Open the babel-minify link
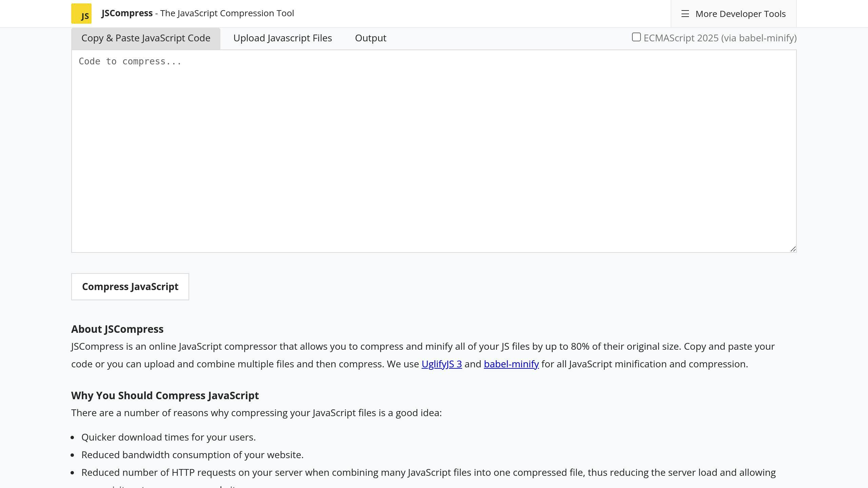This screenshot has width=868, height=488. click(x=511, y=364)
